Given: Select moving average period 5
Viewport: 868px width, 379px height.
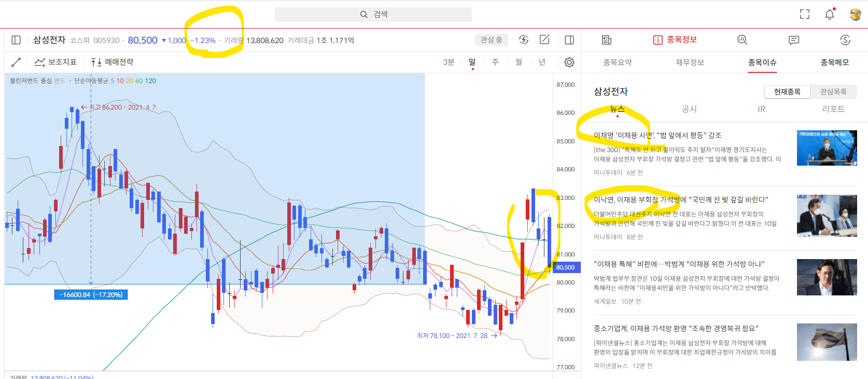Looking at the screenshot, I should pyautogui.click(x=113, y=81).
